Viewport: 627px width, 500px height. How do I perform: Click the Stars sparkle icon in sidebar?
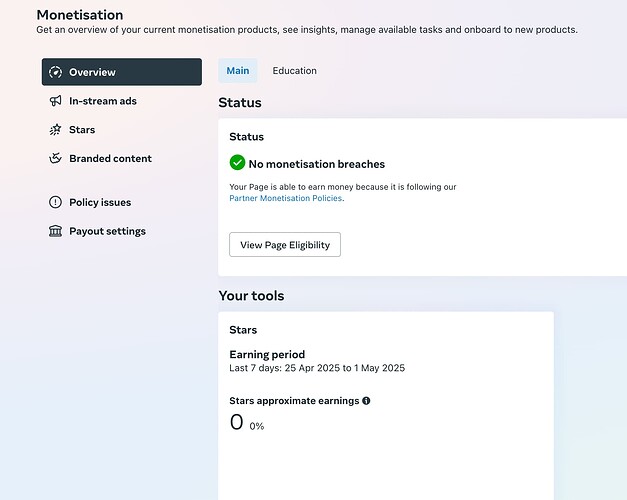[55, 130]
